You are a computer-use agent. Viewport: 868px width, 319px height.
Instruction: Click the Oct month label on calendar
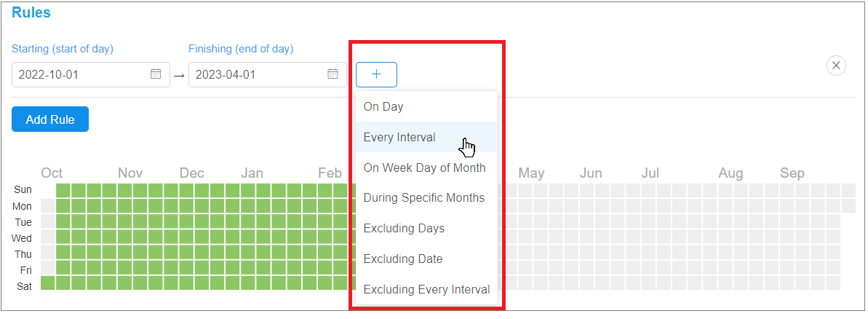52,173
